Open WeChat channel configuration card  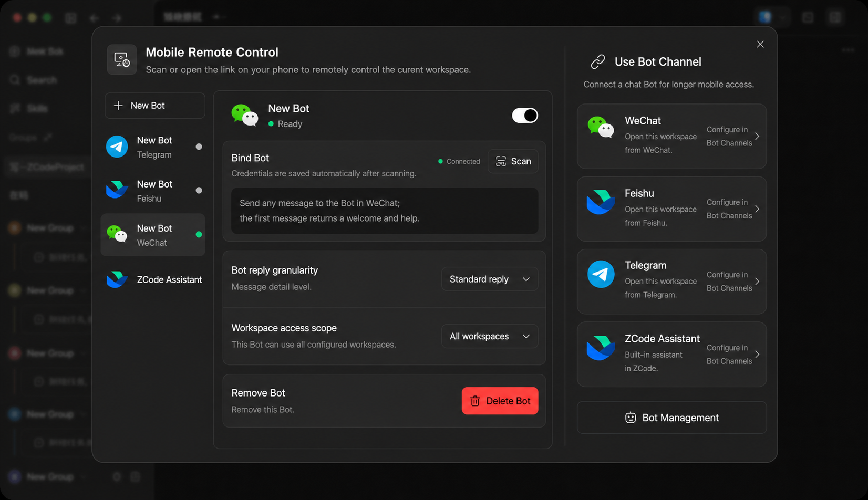[671, 136]
